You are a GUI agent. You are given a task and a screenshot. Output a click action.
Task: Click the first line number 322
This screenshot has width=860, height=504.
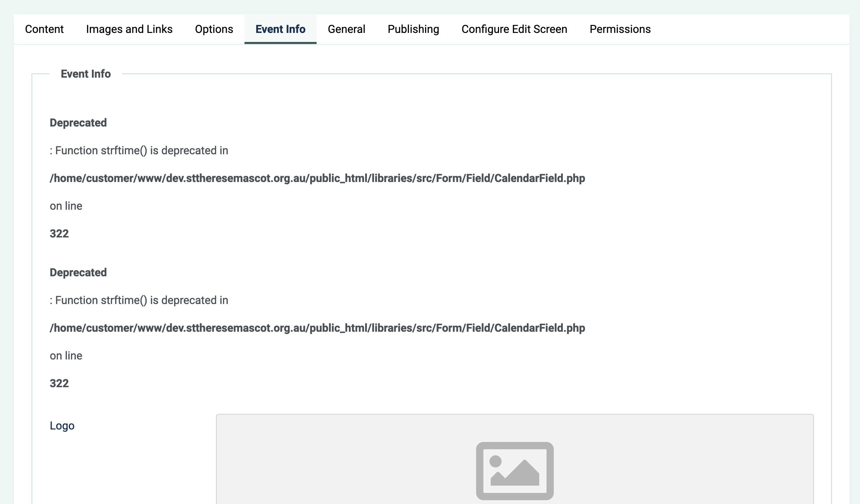click(59, 234)
